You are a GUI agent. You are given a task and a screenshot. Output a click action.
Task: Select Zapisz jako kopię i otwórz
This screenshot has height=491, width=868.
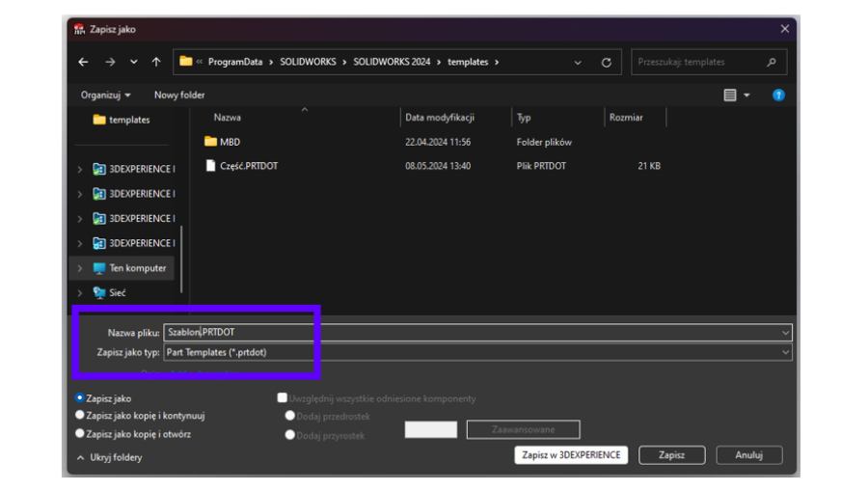click(80, 433)
